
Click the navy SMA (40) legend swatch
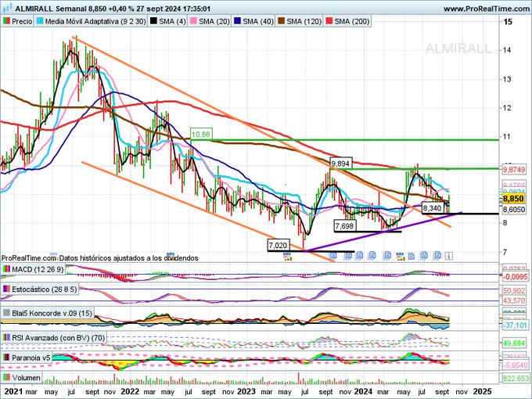(x=237, y=21)
